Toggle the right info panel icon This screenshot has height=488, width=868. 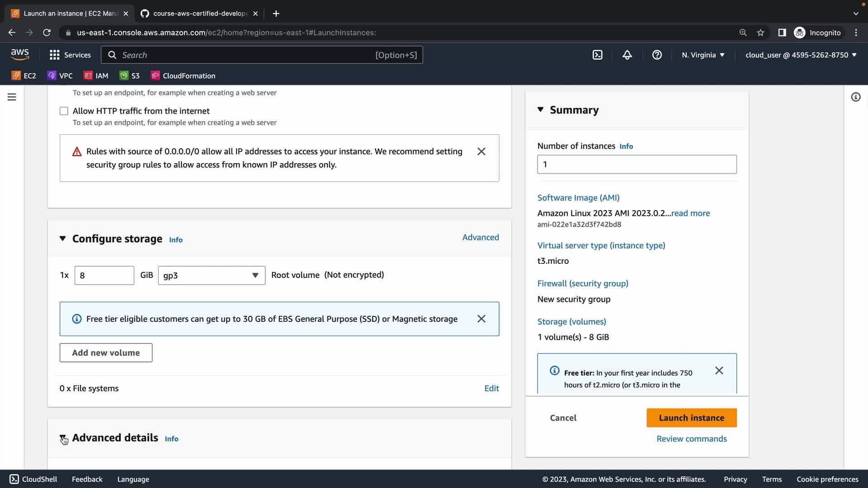(855, 97)
